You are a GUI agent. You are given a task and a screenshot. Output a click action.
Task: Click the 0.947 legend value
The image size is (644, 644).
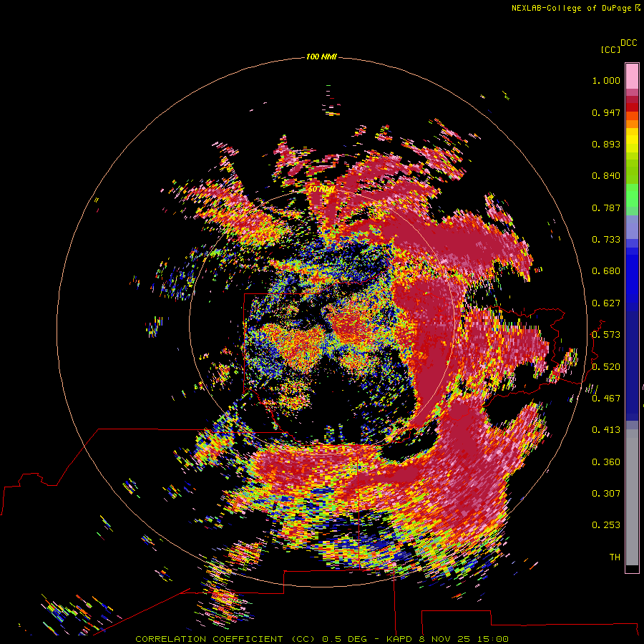[x=606, y=112]
